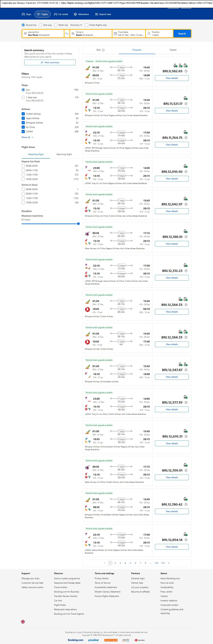213x644 pixels.
Task: Expand the airlines list with Show all
Action: pyautogui.click(x=27, y=137)
